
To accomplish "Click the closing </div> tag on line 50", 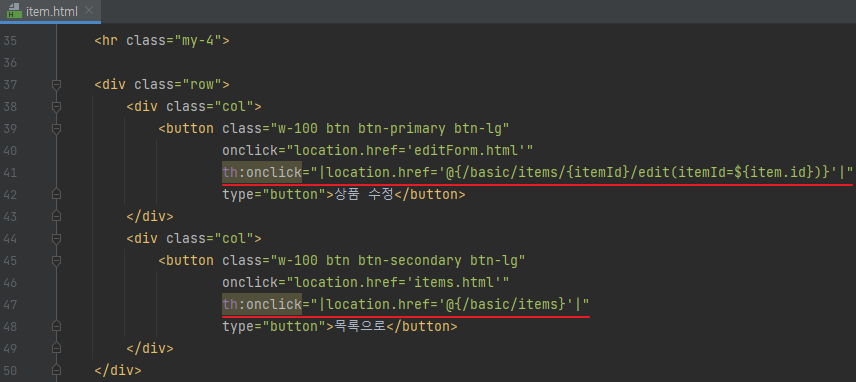I will click(118, 371).
